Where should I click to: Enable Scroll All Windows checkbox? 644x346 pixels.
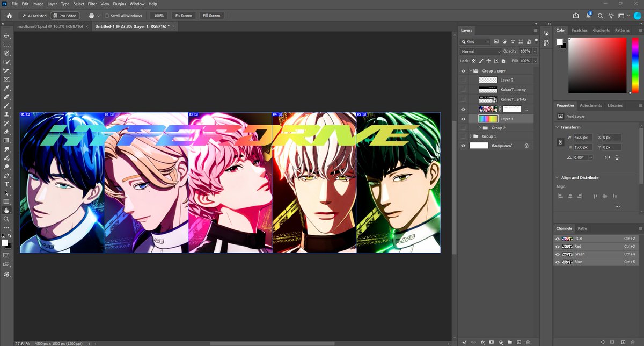point(107,16)
